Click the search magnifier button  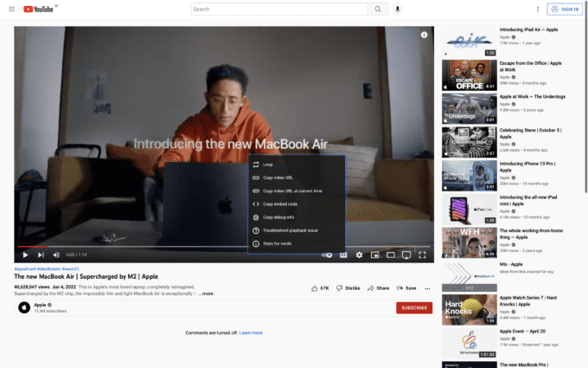[378, 9]
